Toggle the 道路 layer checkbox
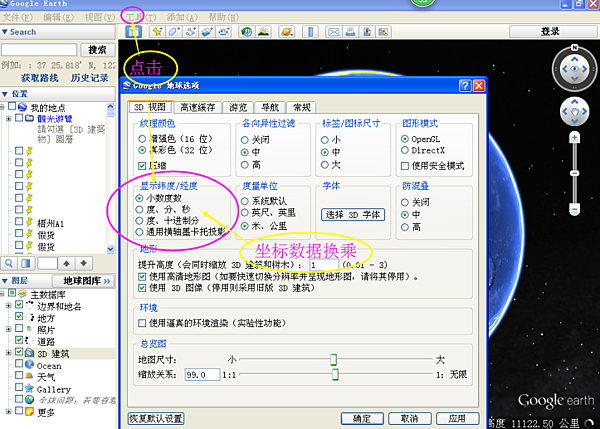Viewport: 600px width, 429px height. pyautogui.click(x=19, y=339)
